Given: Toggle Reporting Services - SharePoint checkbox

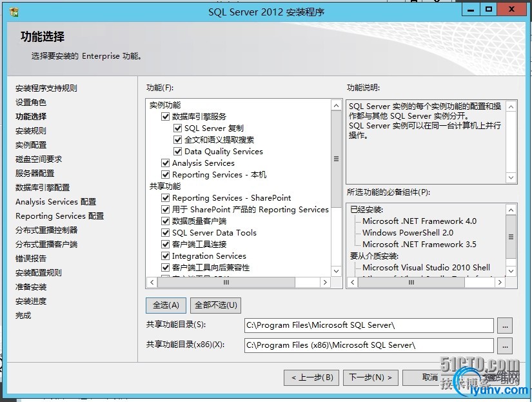Looking at the screenshot, I should tap(165, 197).
